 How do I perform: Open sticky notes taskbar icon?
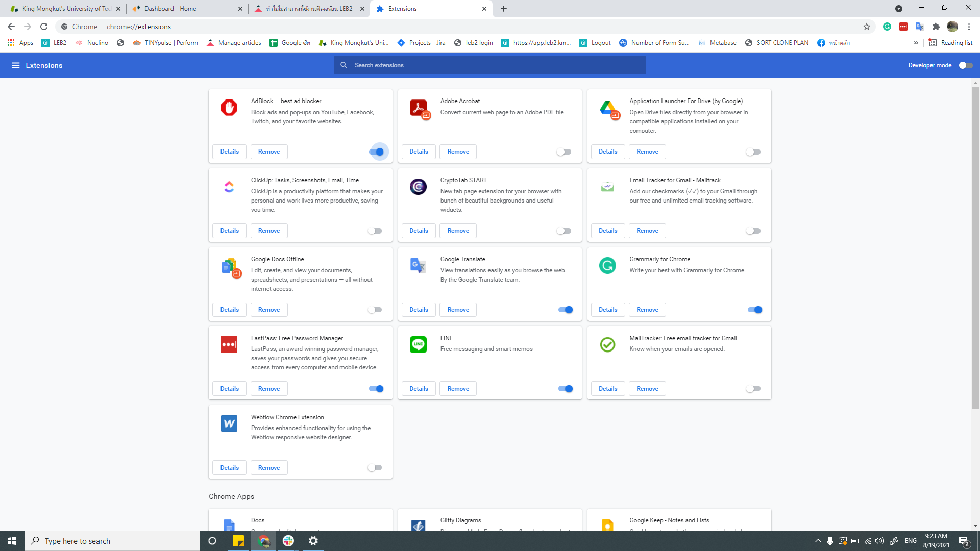coord(238,541)
